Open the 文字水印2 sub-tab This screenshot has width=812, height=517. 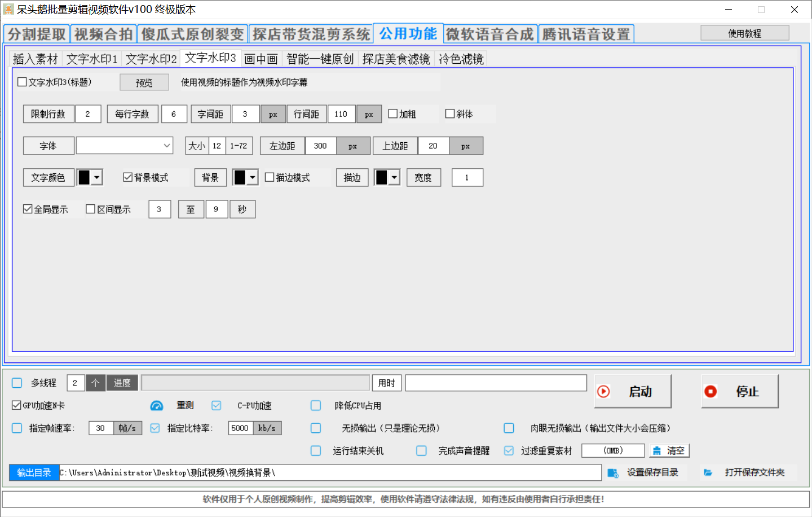[x=151, y=59]
